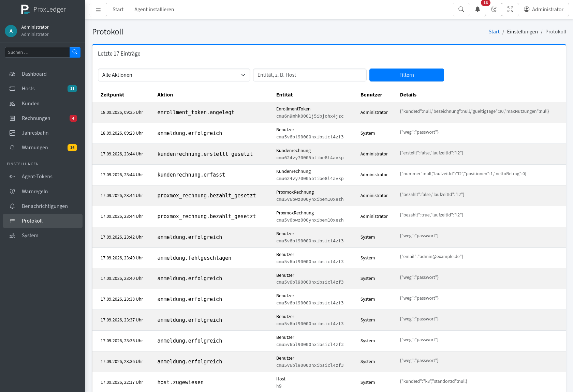Screen dimensions: 573x392
Task: Go to Hosts in the sidebar
Action: click(43, 89)
